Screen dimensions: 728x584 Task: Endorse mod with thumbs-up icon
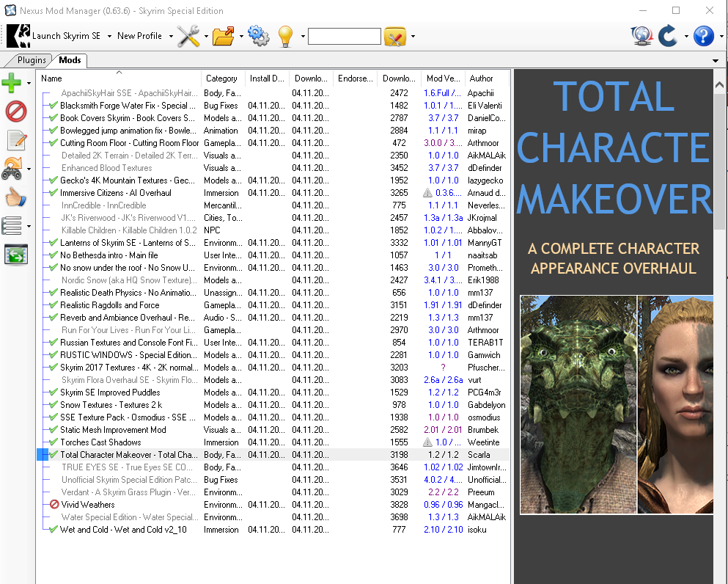click(16, 198)
